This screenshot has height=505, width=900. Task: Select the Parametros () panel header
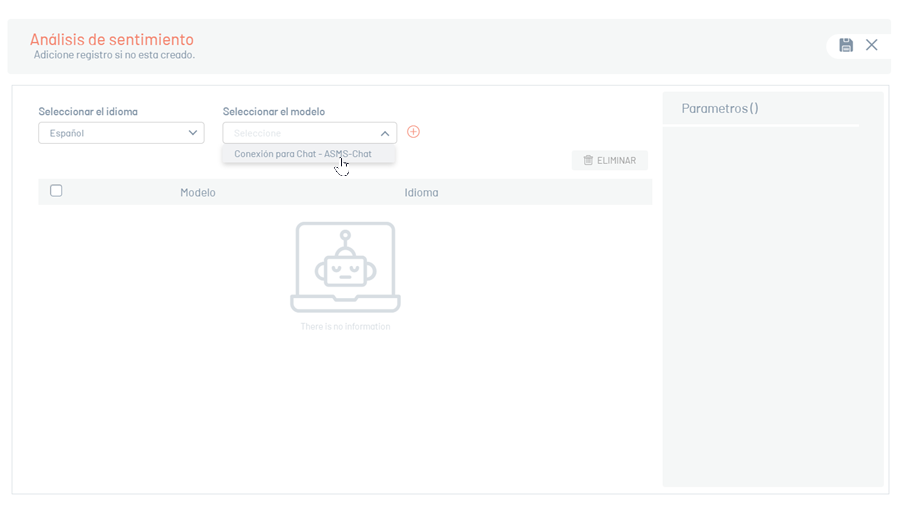720,108
